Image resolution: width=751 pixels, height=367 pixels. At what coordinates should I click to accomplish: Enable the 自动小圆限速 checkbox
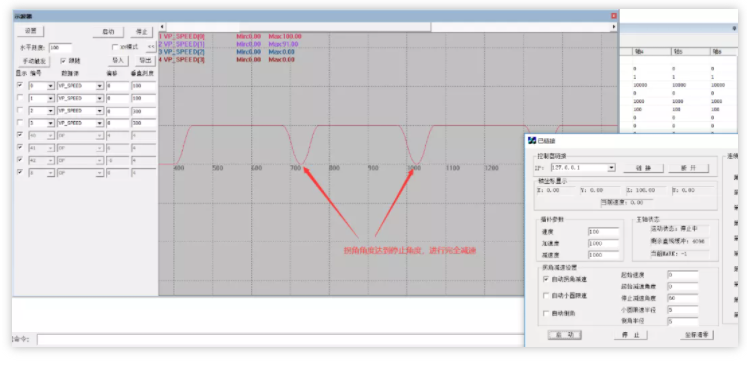[x=546, y=296]
